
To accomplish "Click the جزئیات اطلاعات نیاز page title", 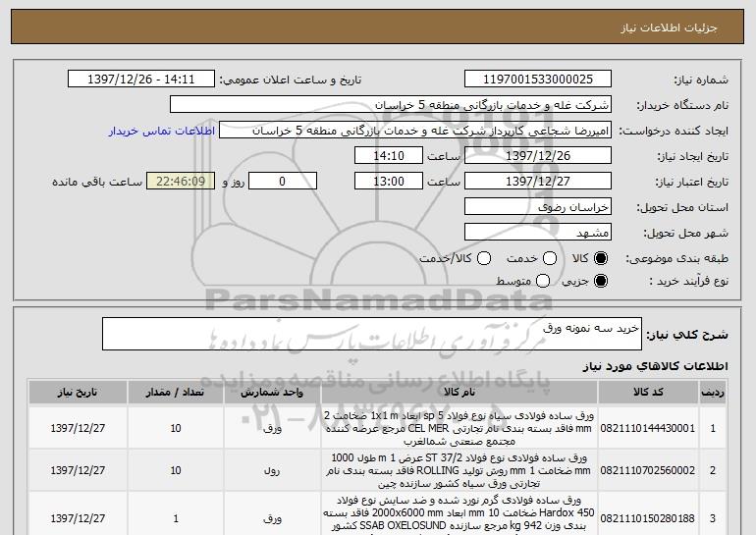I will 669,27.
